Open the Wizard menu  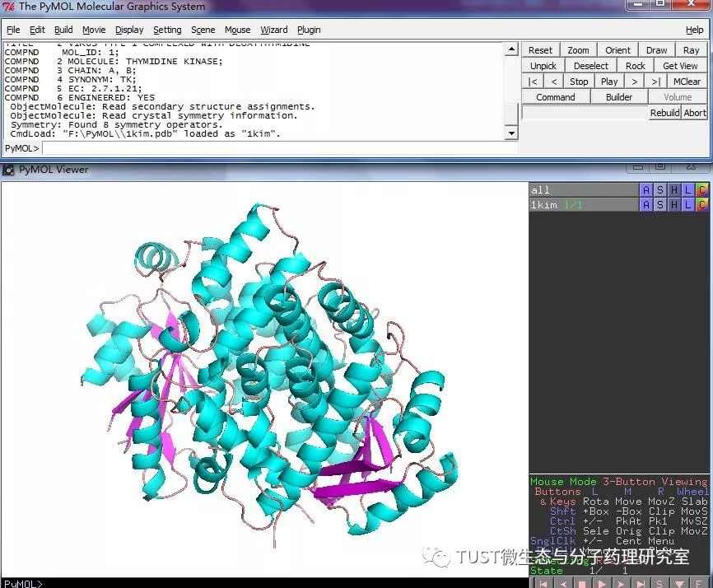pos(274,30)
